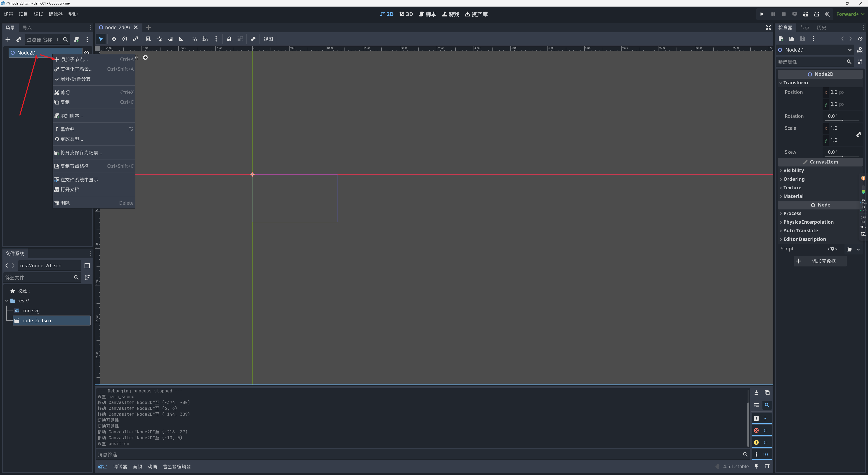Toggle the Scale ratio lock chain icon

pos(859,135)
